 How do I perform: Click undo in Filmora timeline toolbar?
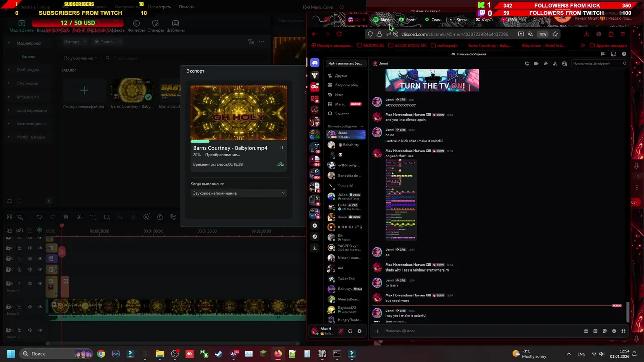39,217
